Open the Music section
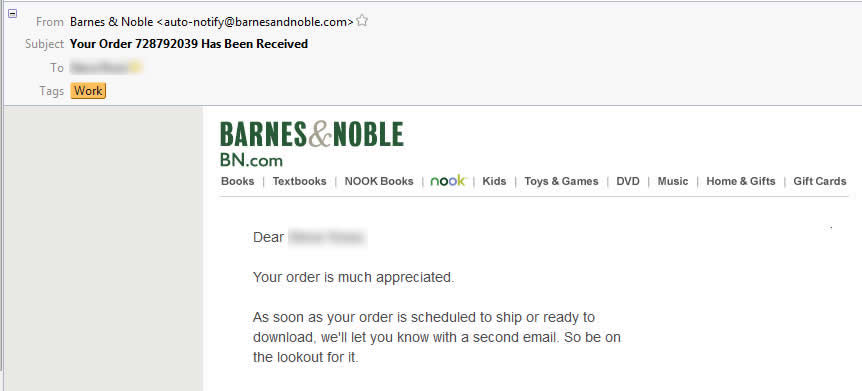Screen dimensions: 862x391 point(673,181)
